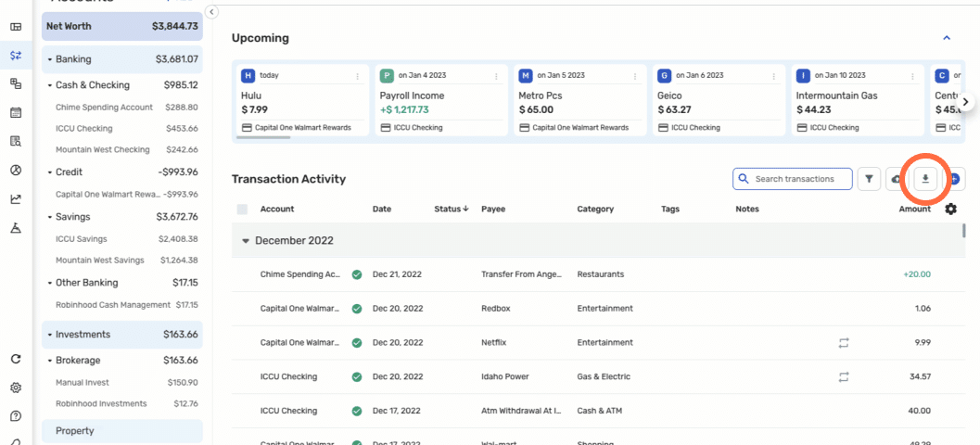Select the Property section in accounts list
The image size is (980, 445).
122,430
